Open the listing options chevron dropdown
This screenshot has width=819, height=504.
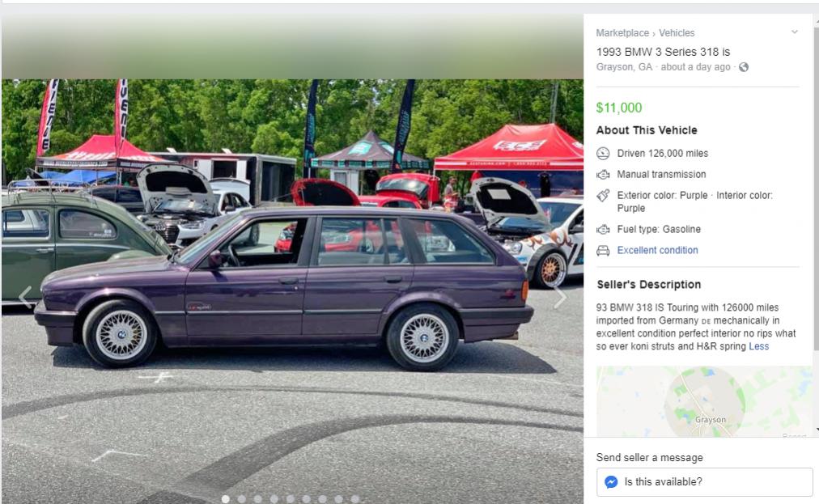pos(794,32)
